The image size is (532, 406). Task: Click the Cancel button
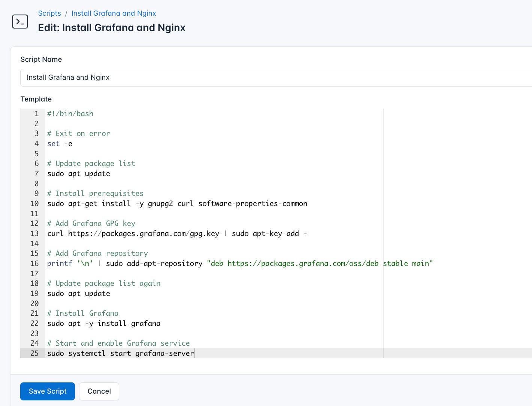coord(99,391)
